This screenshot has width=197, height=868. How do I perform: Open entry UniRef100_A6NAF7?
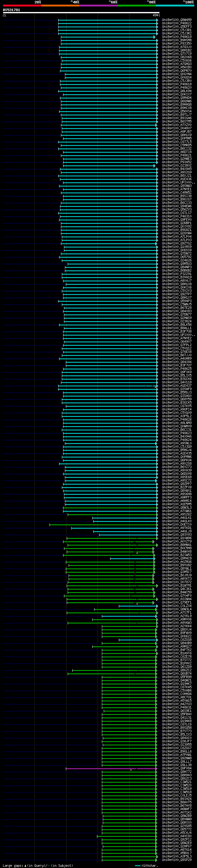click(x=177, y=809)
